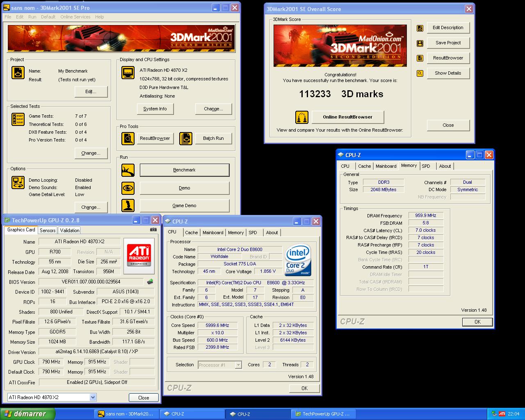Screen dimensions: 525x420
Task: Click the Options demo looping icon
Action: (x=18, y=182)
